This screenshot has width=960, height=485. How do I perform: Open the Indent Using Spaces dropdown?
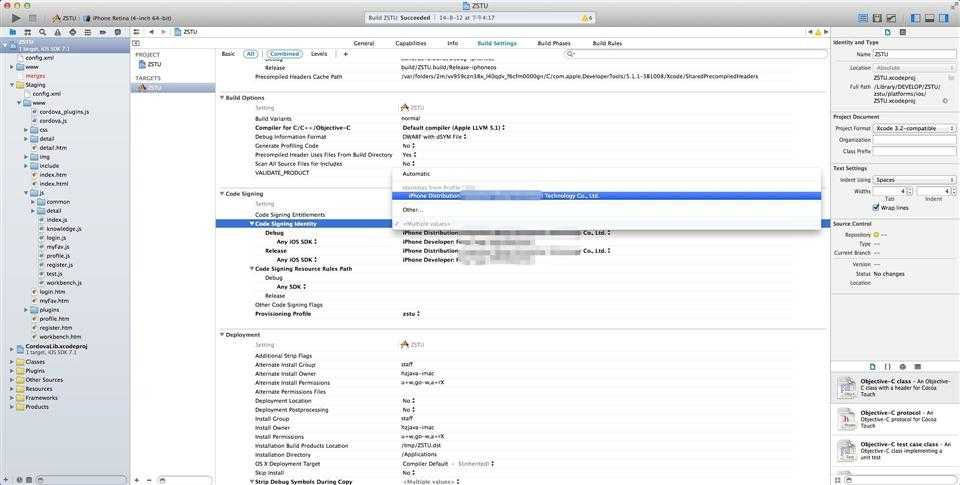pyautogui.click(x=914, y=180)
